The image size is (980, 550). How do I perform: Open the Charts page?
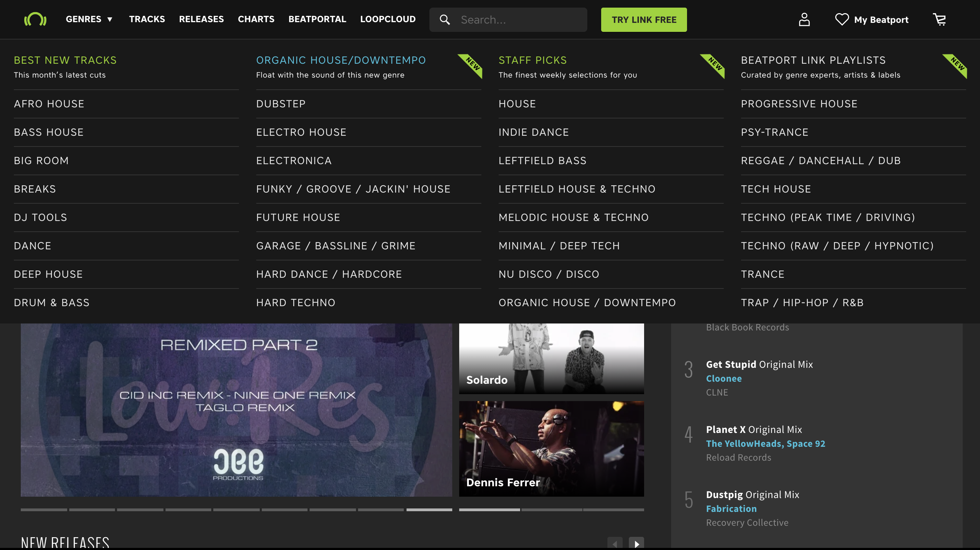(x=256, y=19)
